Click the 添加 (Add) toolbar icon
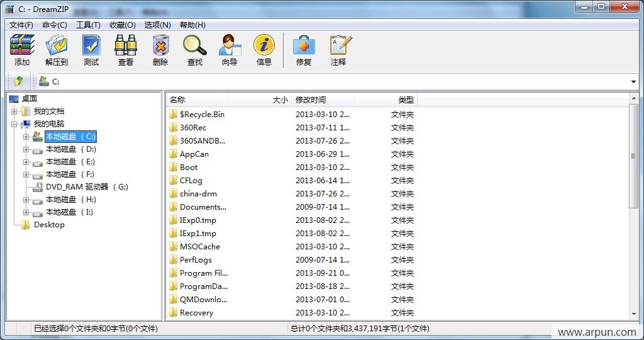 22,45
